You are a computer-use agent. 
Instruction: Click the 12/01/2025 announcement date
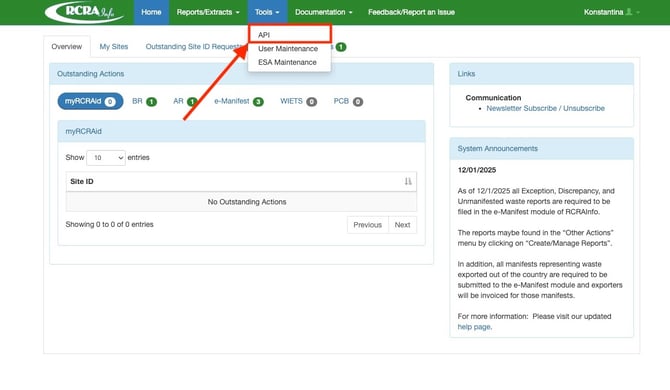pos(477,170)
